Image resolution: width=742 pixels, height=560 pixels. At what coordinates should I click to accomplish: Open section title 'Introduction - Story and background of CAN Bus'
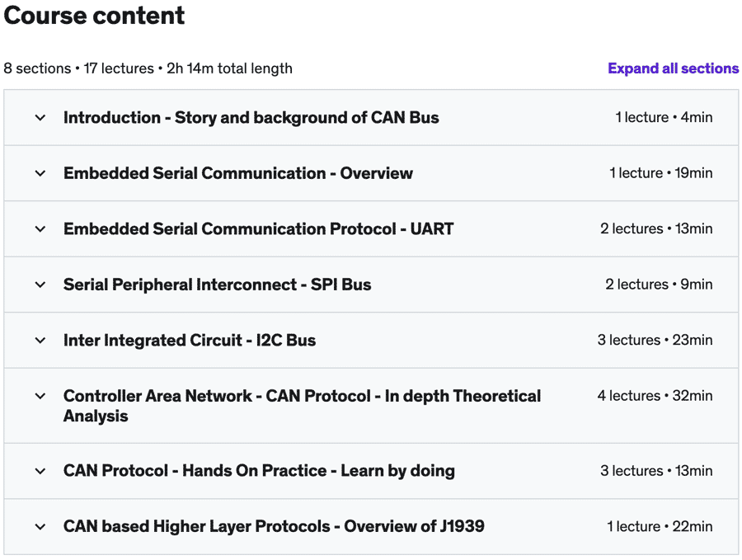[251, 117]
